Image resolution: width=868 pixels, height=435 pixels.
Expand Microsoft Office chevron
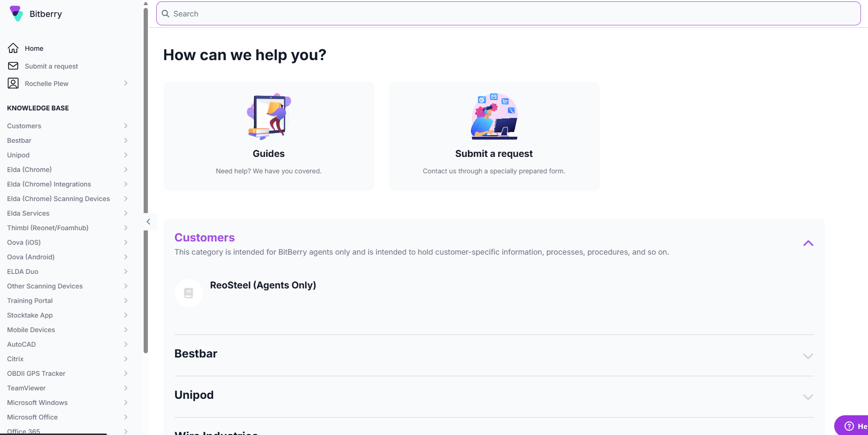[126, 417]
